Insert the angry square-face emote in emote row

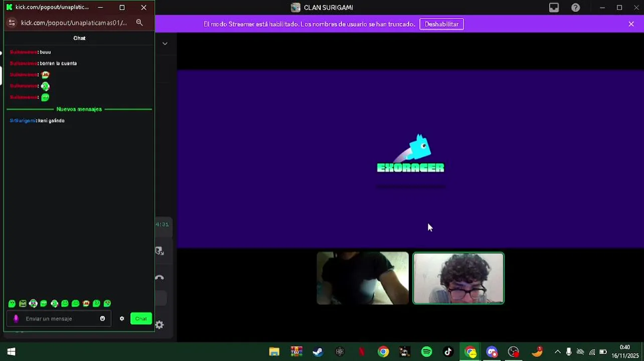point(23,303)
